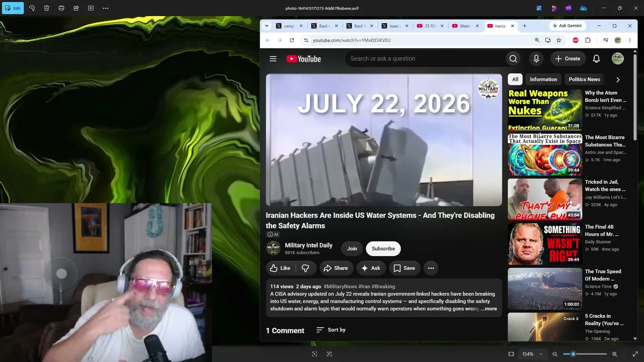
Task: Open the comments 'Sort by' dropdown
Action: point(331,330)
